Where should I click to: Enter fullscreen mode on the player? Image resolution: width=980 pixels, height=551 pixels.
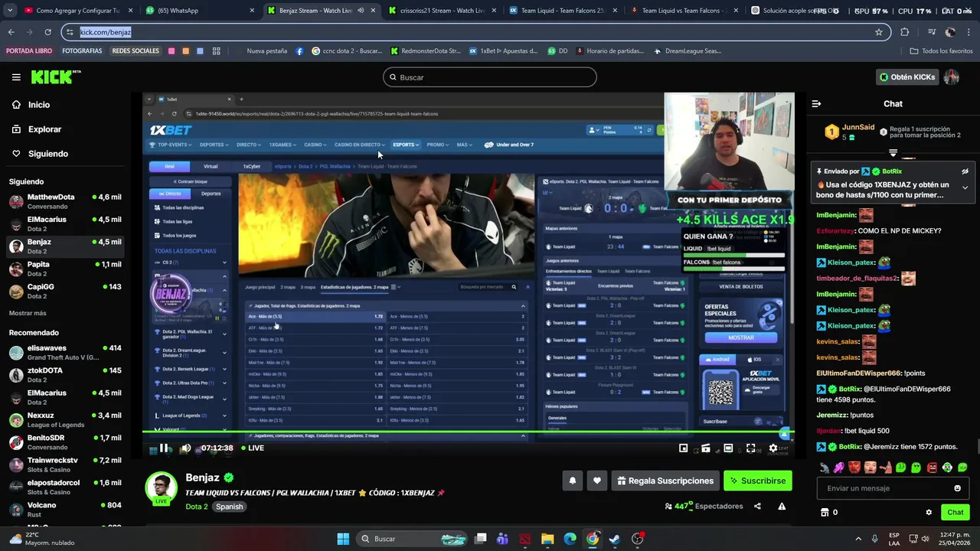tap(750, 448)
